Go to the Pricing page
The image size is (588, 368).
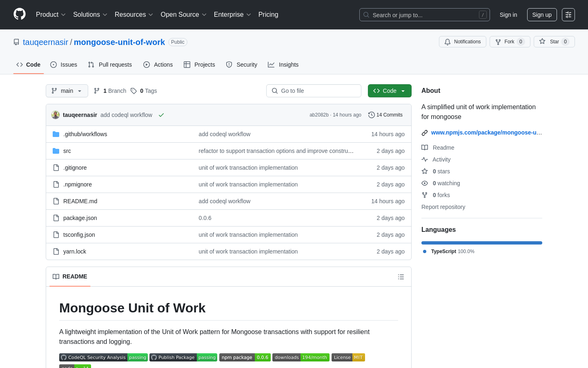click(x=268, y=15)
